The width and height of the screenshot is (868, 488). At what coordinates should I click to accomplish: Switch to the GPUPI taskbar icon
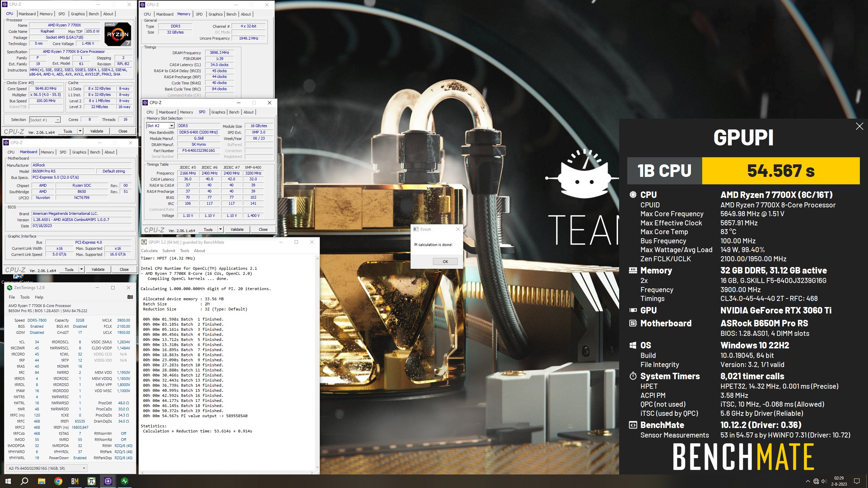pyautogui.click(x=91, y=481)
